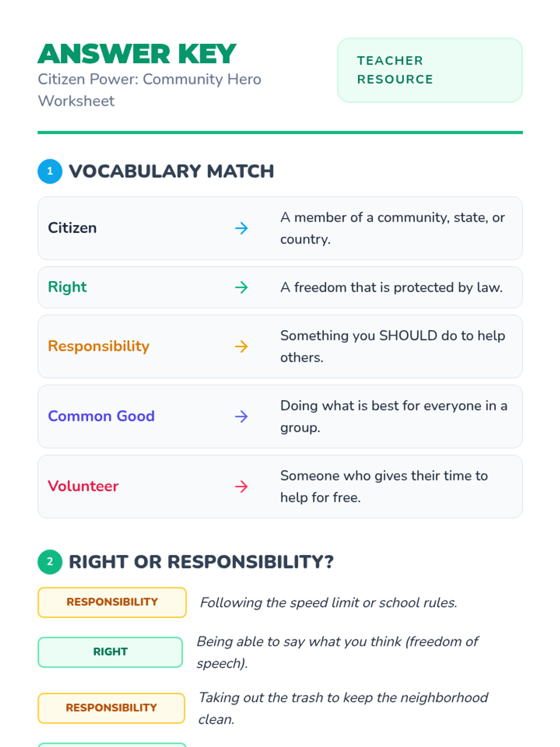Click the green arrow next to Right
560x747 pixels.
(241, 287)
